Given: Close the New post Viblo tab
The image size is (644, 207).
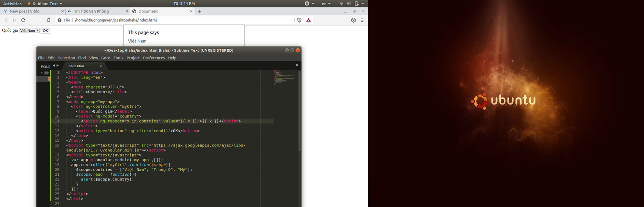Looking at the screenshot, I should coord(62,11).
